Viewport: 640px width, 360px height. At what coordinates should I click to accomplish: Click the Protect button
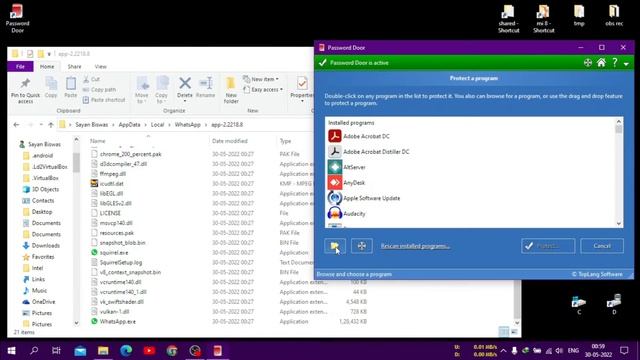(x=548, y=246)
